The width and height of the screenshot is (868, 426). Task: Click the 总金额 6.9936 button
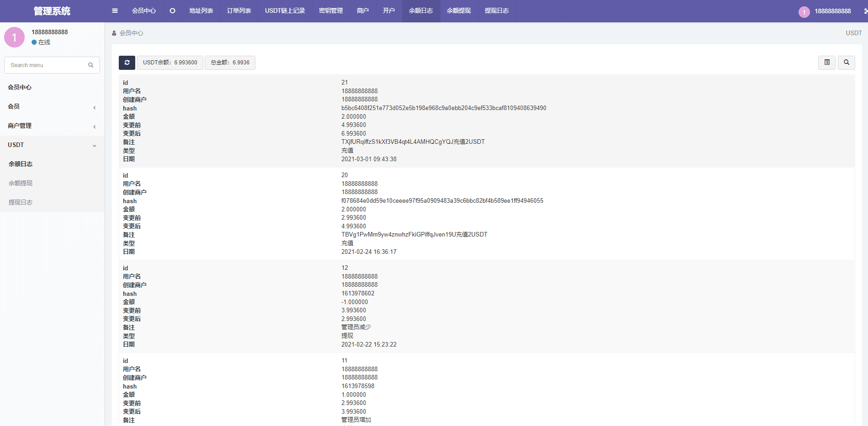230,63
